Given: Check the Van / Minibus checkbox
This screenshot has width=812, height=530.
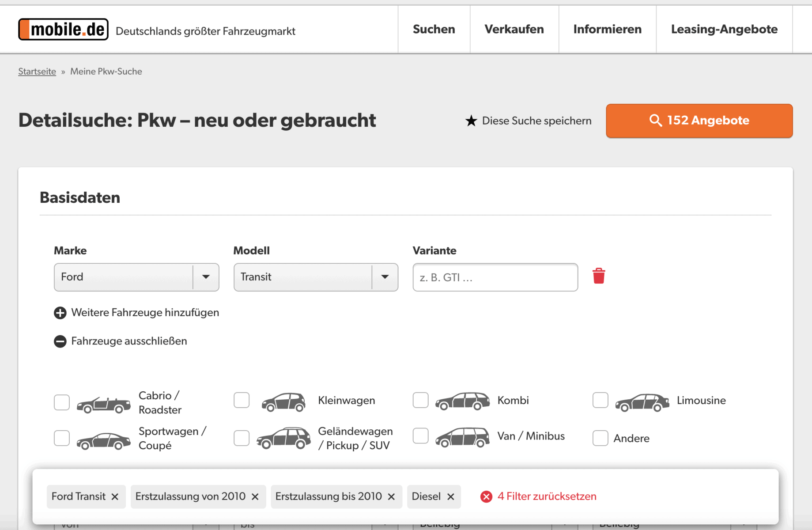Looking at the screenshot, I should [x=420, y=436].
